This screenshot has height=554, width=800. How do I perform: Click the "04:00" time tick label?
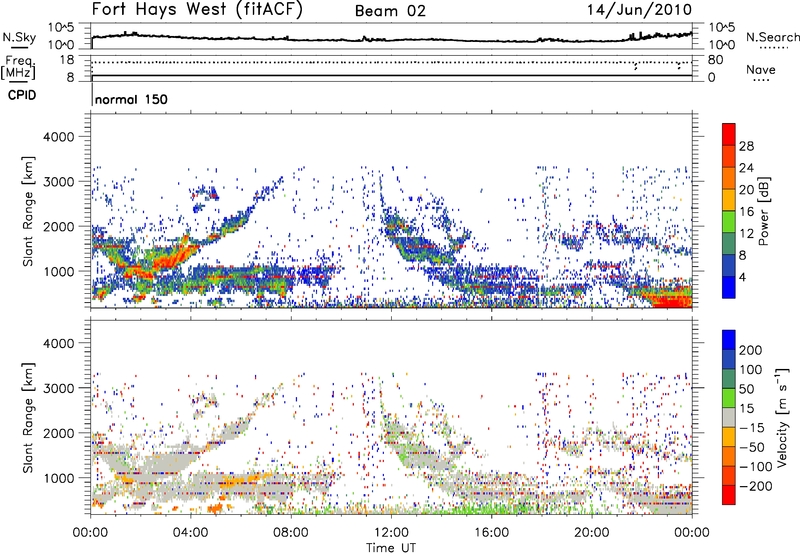tap(191, 533)
